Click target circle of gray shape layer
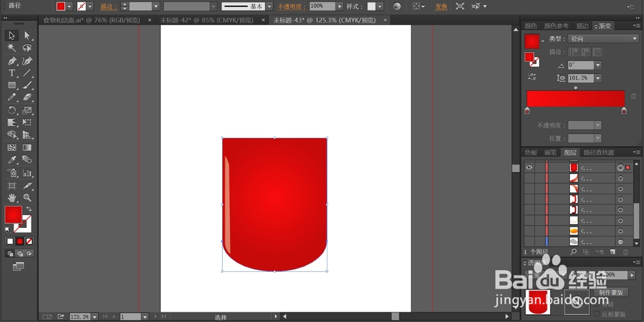 tap(620, 242)
